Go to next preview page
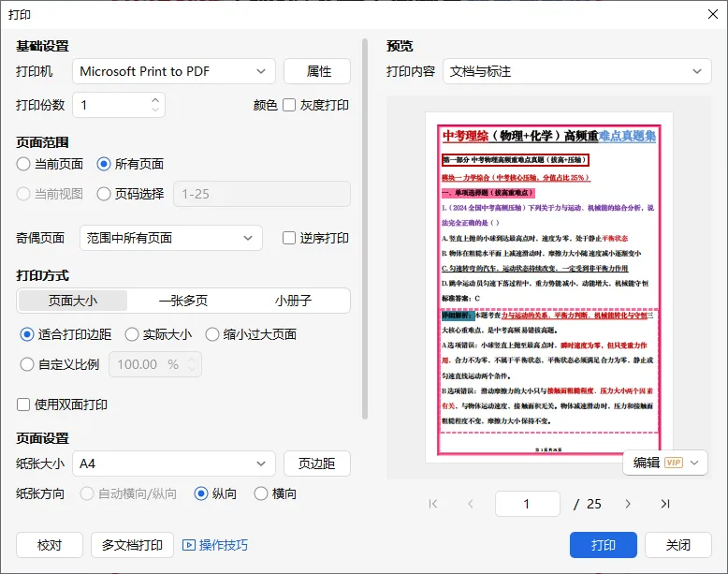Screen dimensions: 728x574 (x=628, y=504)
